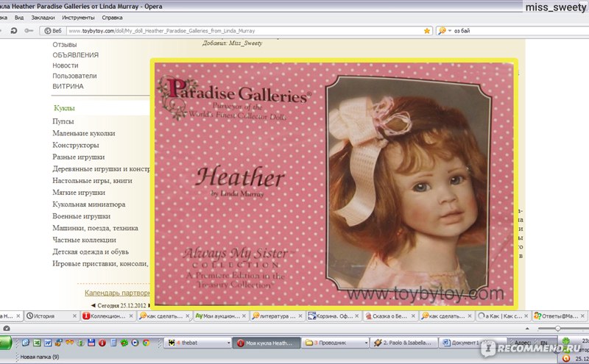This screenshot has width=589, height=364.
Task: Open the 2. Paolo & Isabella taskbar button
Action: 404,343
